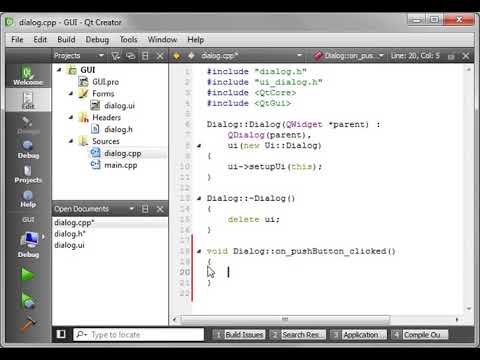The image size is (480, 360).
Task: Select main.cpp under Sources
Action: [121, 165]
